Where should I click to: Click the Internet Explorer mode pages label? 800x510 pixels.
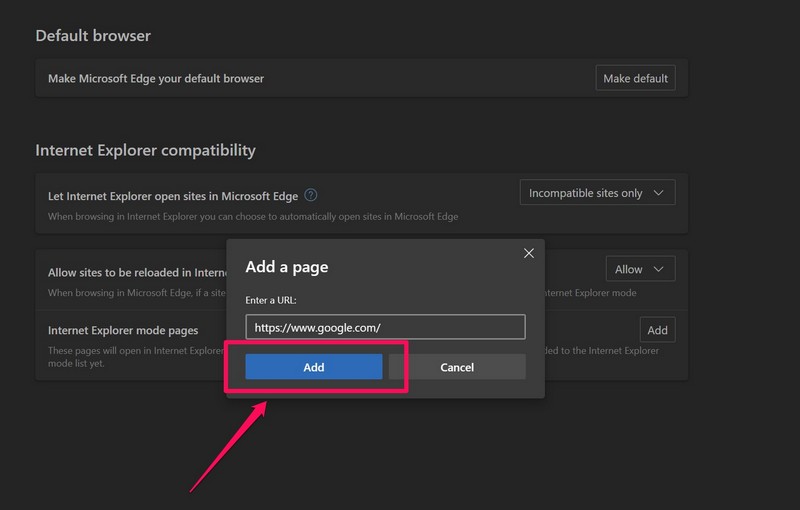[x=123, y=330]
